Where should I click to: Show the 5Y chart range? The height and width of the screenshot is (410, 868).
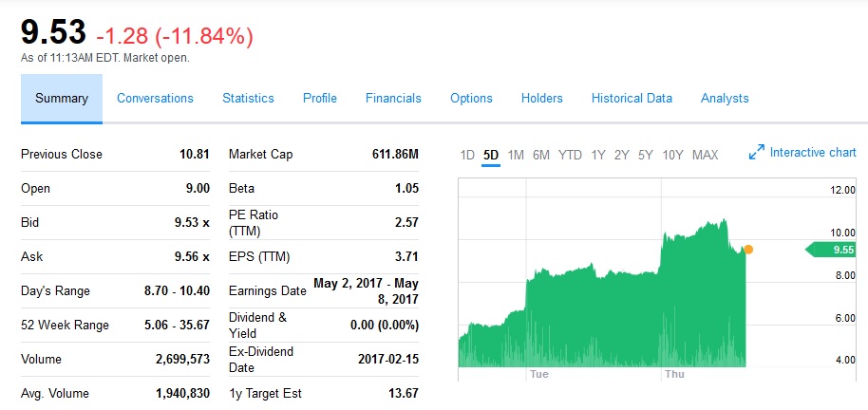[646, 155]
